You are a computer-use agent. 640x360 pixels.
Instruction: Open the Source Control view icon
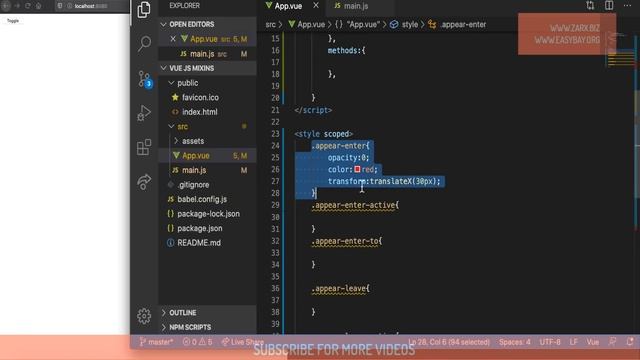tap(144, 79)
